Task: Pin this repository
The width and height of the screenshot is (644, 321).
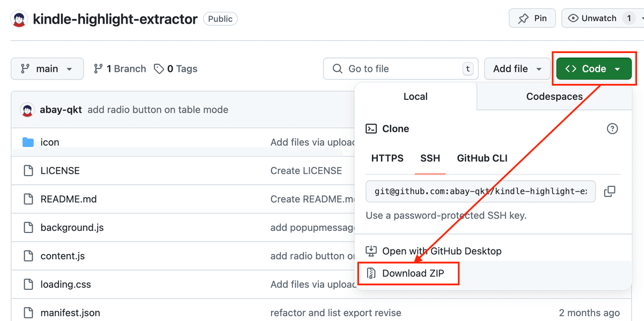Action: pyautogui.click(x=532, y=18)
